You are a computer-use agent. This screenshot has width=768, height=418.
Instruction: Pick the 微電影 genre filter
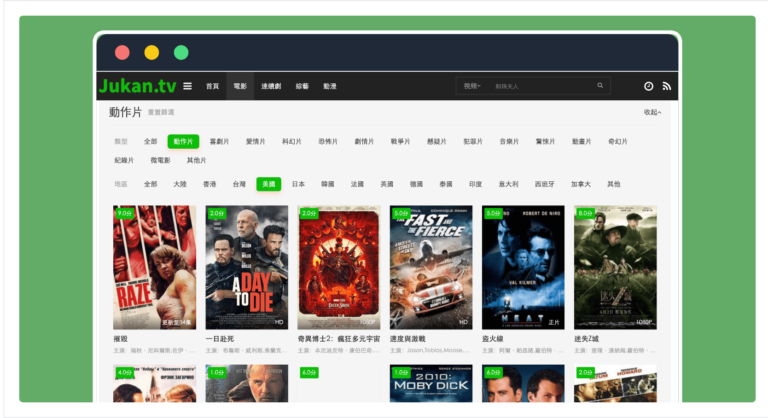pos(161,160)
